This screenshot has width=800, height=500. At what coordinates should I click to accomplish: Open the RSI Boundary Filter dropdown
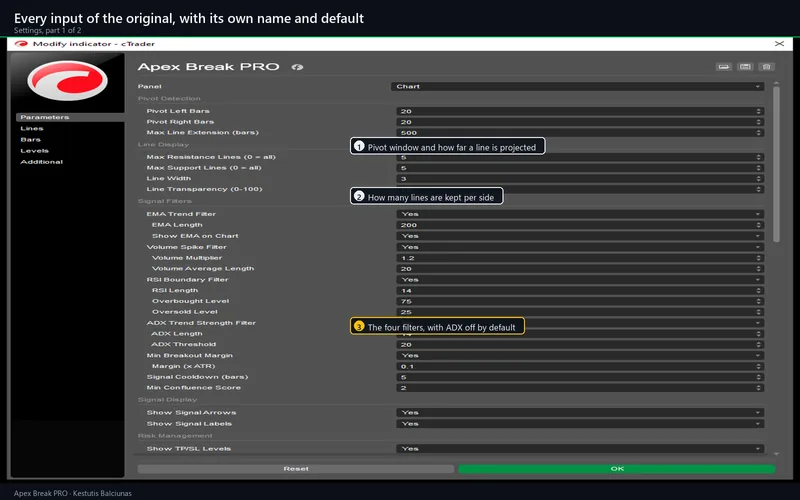coord(580,280)
